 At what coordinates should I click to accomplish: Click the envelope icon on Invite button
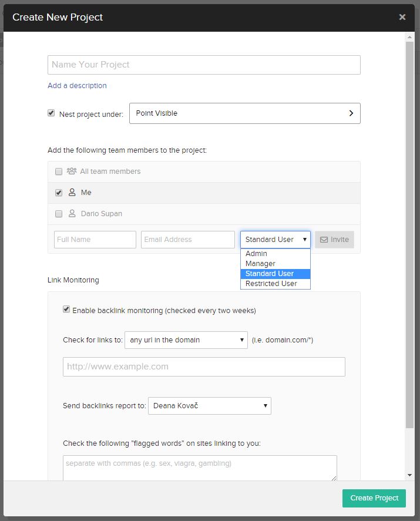(x=324, y=240)
